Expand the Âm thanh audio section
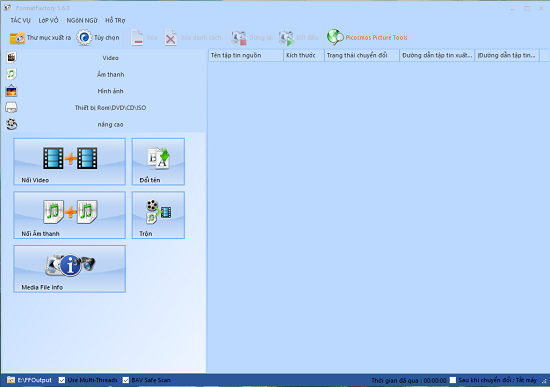The height and width of the screenshot is (387, 550). pyautogui.click(x=105, y=74)
